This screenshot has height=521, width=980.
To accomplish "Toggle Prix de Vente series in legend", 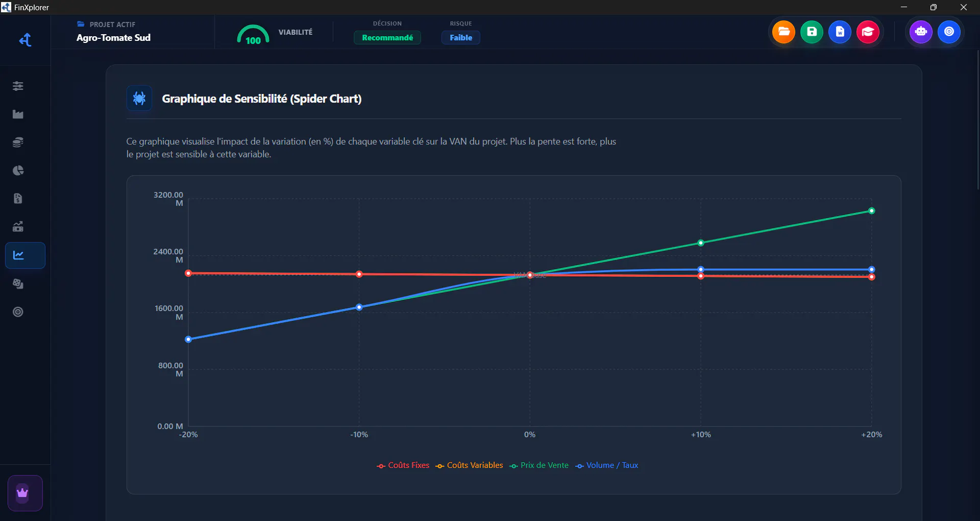I will click(x=539, y=465).
